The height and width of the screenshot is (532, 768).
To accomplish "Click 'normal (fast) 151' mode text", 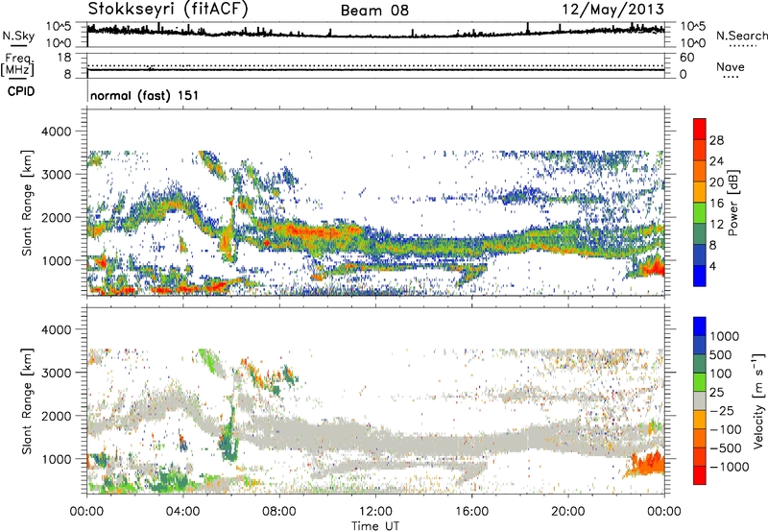I will (145, 95).
